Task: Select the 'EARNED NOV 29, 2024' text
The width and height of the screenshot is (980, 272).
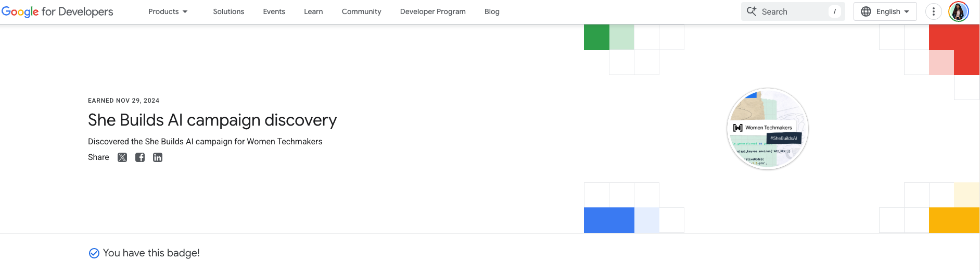Action: pos(124,101)
